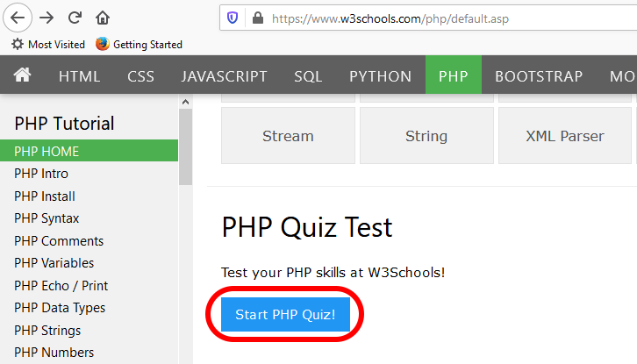
Task: Click the browser back arrow button
Action: click(x=18, y=18)
